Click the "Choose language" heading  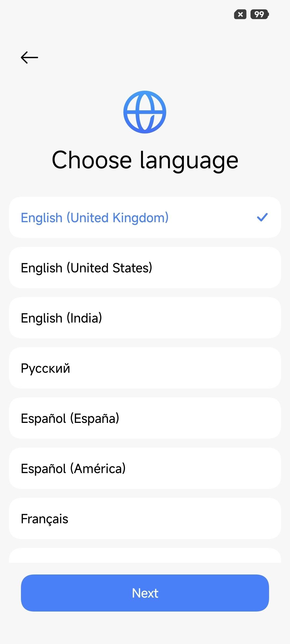pos(145,160)
